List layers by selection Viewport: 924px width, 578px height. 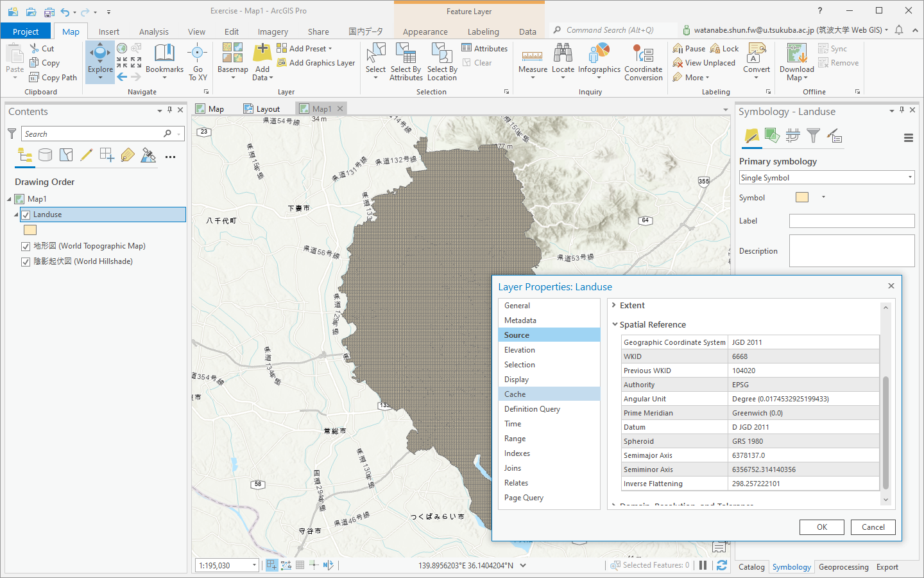(66, 155)
